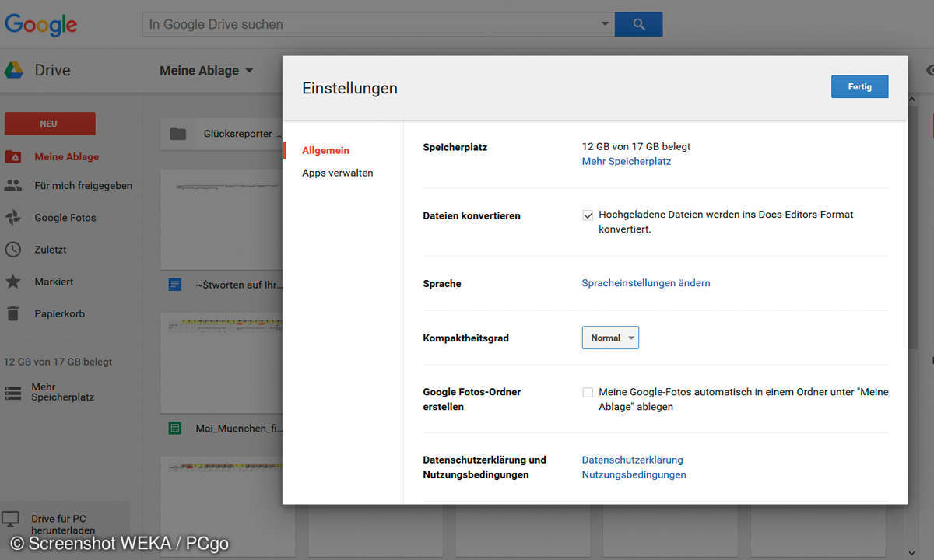
Task: Click the Drive label in the header
Action: (x=52, y=70)
